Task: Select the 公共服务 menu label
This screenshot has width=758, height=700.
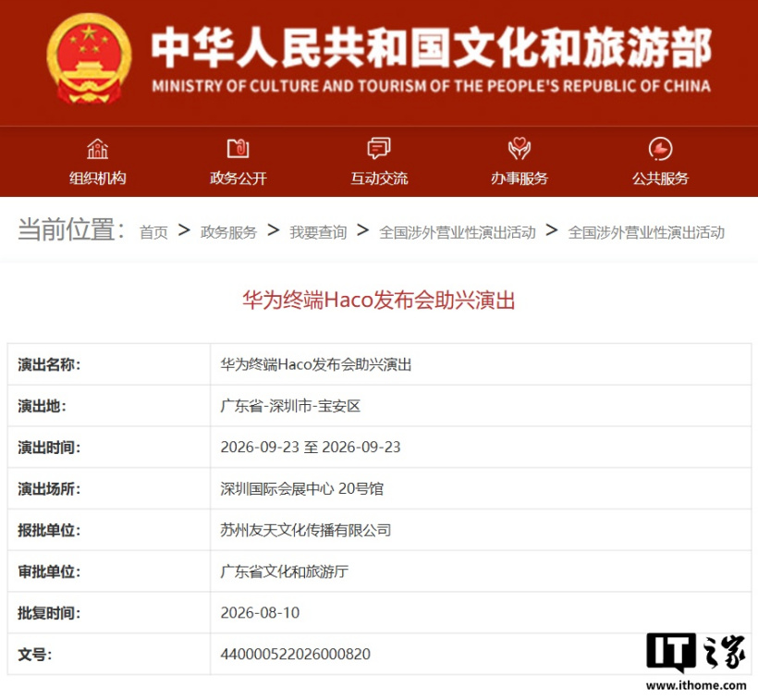Action: (x=660, y=178)
